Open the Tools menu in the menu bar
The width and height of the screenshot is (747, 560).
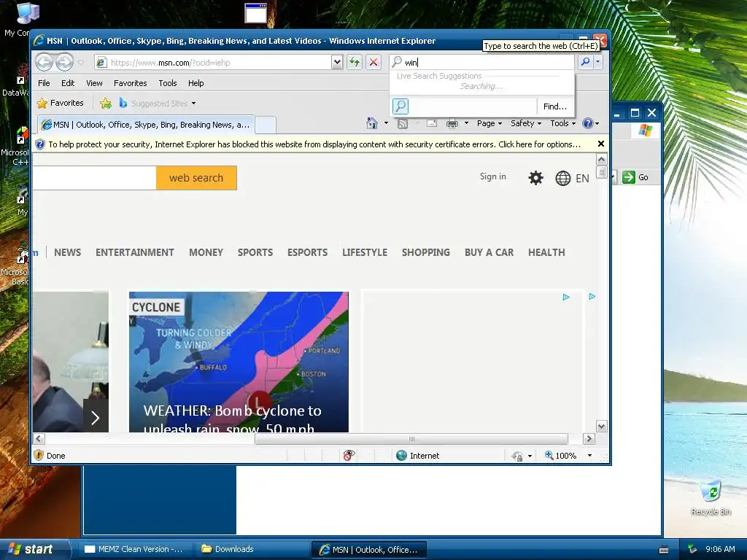tap(168, 83)
